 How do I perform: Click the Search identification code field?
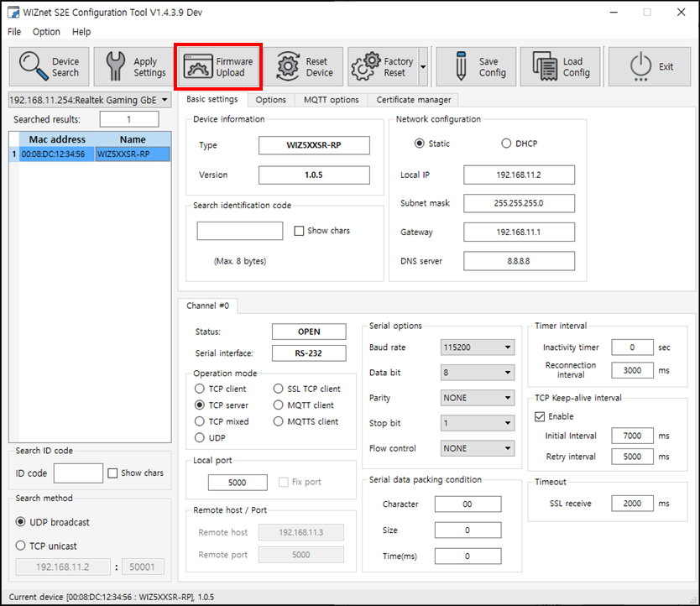(x=240, y=231)
